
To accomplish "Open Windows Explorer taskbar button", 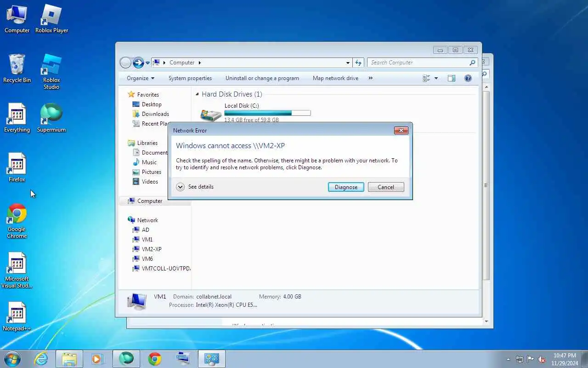I will (x=69, y=359).
